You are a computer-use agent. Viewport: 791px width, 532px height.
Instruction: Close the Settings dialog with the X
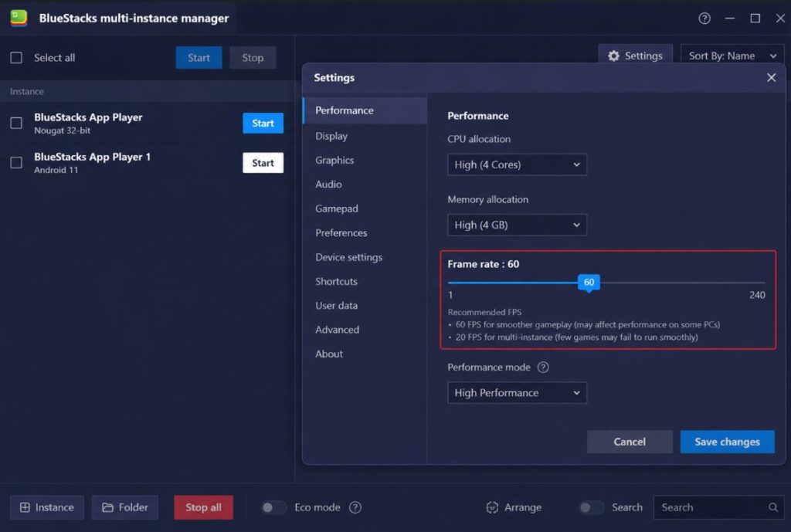(x=771, y=78)
